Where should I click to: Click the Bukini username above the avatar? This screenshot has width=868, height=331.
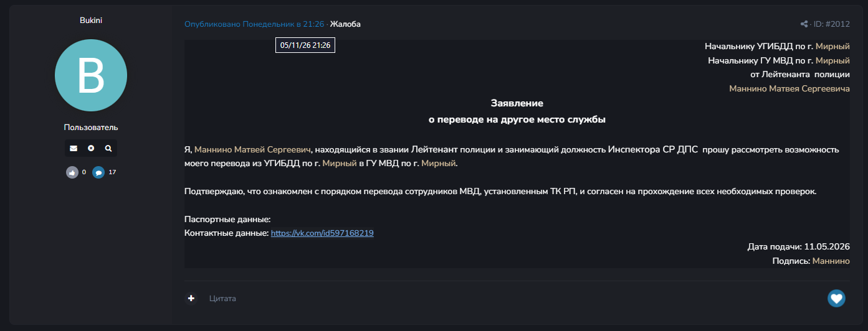tap(91, 21)
